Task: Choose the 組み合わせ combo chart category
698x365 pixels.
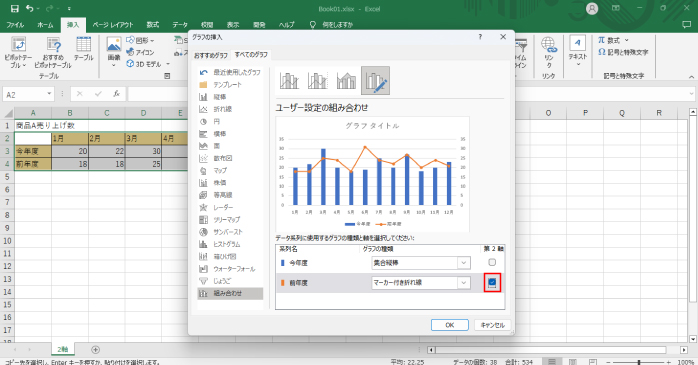Action: (230, 293)
